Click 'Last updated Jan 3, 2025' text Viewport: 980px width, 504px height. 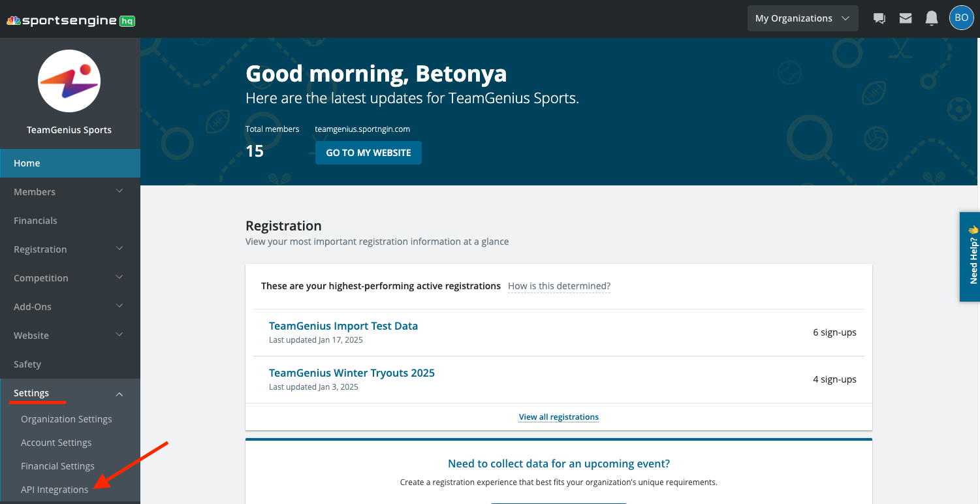pyautogui.click(x=313, y=387)
